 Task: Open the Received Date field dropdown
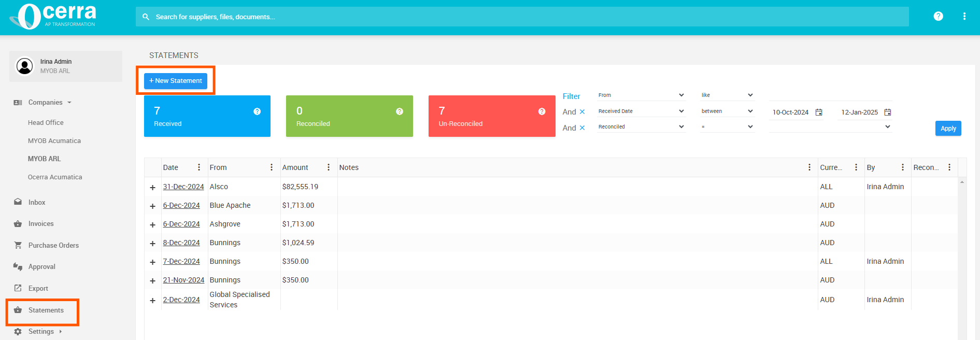pyautogui.click(x=642, y=111)
